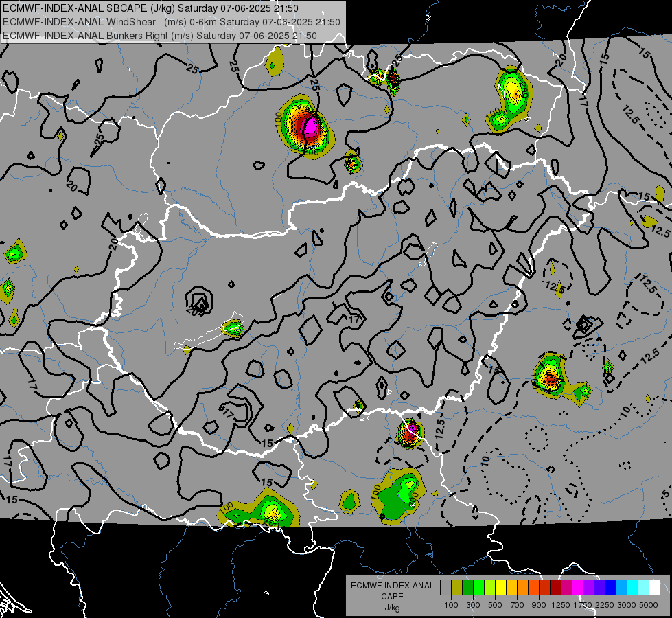Choose the pure blue legend swatch
This screenshot has width=672, height=618.
pos(611,587)
